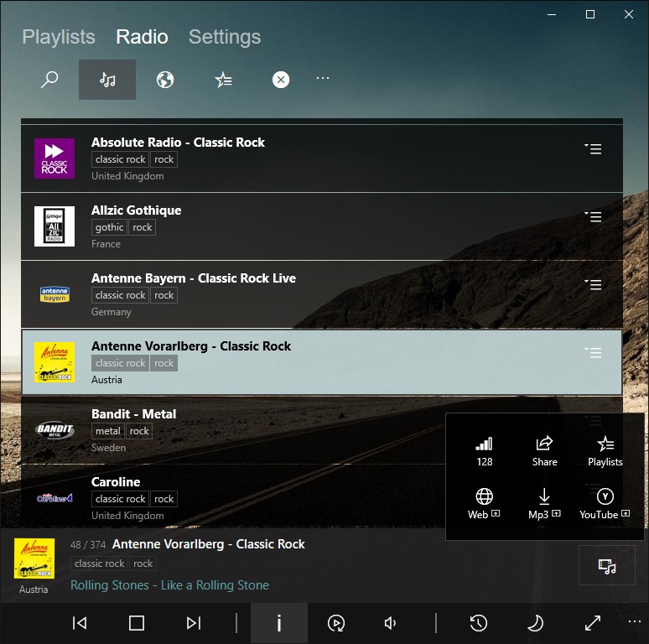Click classic rock tag in now-playing bar
The image size is (649, 644).
(x=99, y=563)
